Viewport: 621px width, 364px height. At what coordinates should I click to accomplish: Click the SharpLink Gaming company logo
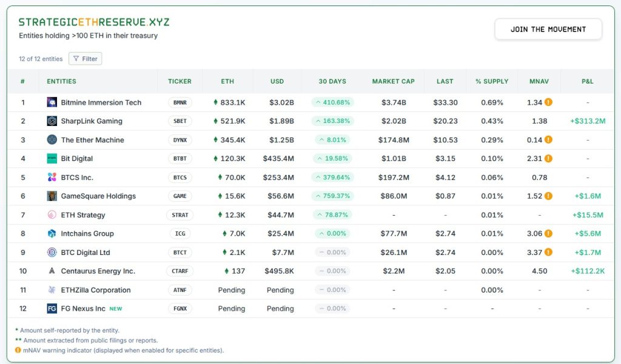click(52, 121)
